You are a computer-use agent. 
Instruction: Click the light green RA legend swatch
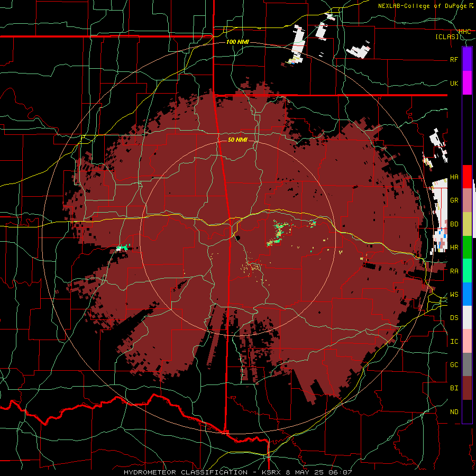point(467,271)
